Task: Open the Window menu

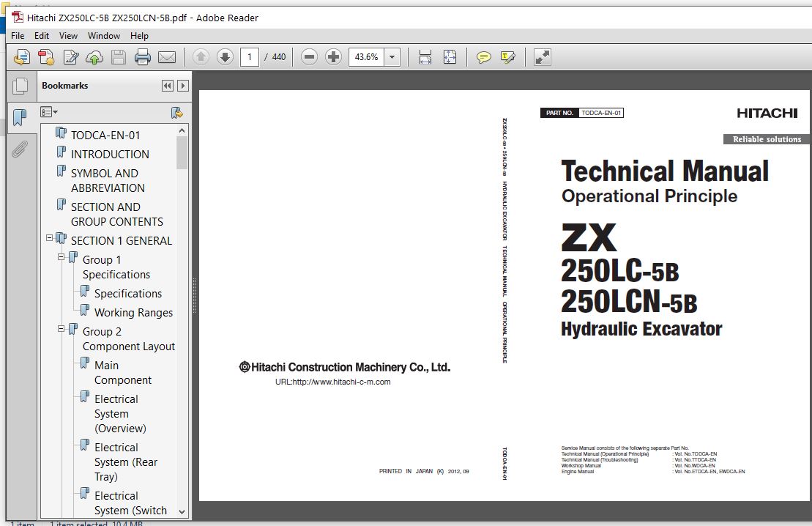Action: click(x=103, y=36)
